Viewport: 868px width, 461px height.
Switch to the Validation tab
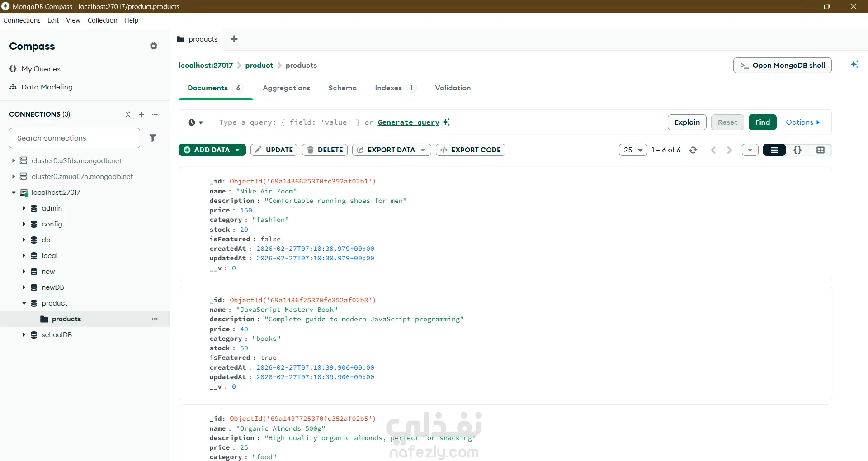(453, 88)
